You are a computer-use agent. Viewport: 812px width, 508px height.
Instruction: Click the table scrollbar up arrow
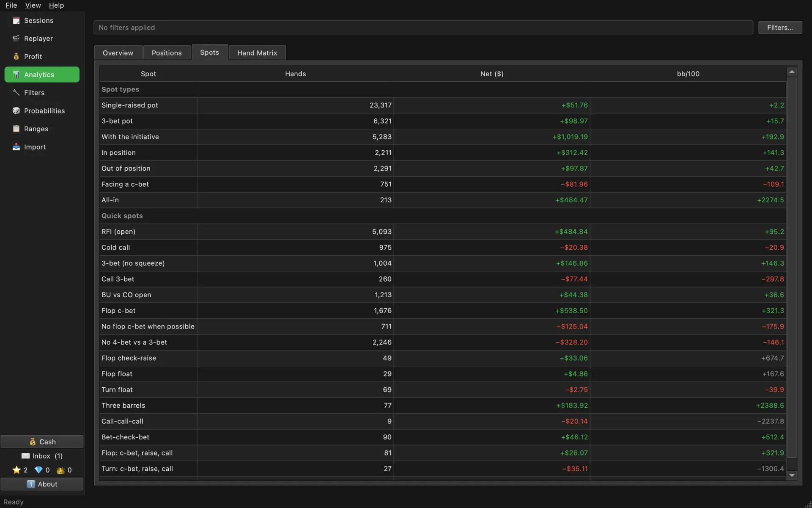(x=792, y=72)
